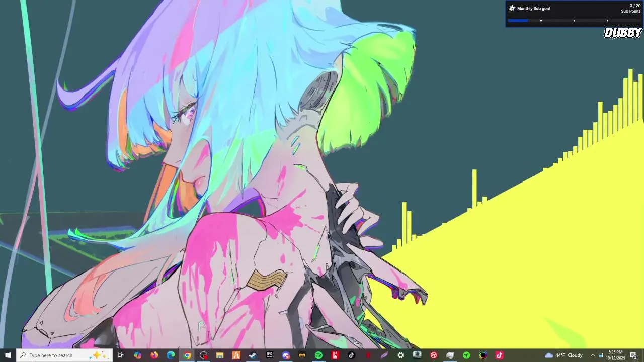Open the black TikTok taskbar icon
The height and width of the screenshot is (362, 644).
[351, 355]
